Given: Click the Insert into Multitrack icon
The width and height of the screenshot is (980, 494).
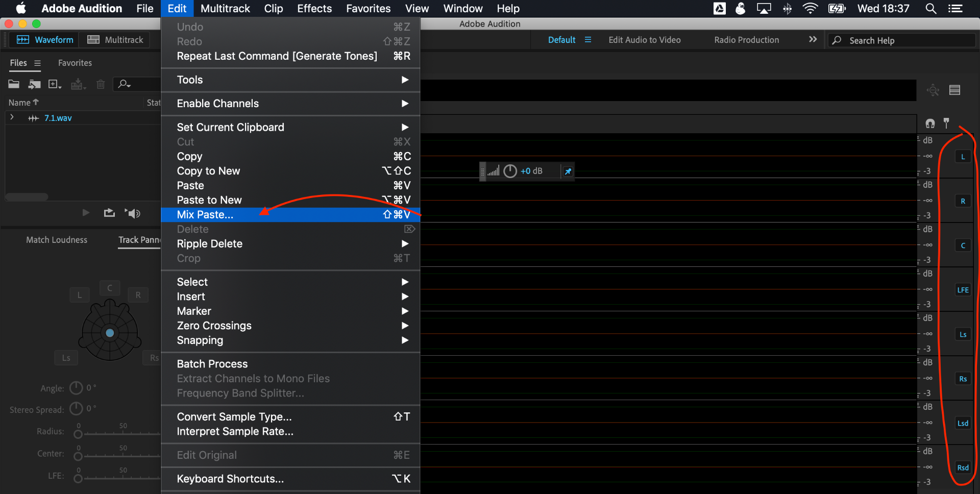Looking at the screenshot, I should tap(78, 84).
